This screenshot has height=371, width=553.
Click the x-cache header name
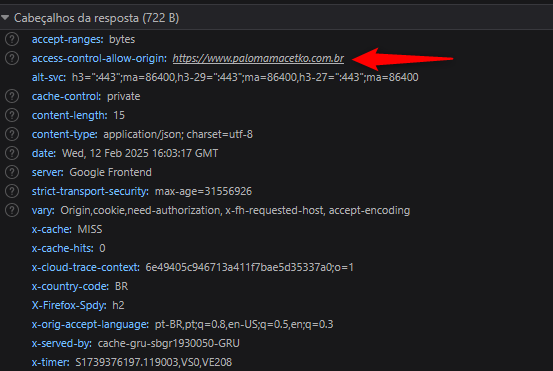click(52, 230)
